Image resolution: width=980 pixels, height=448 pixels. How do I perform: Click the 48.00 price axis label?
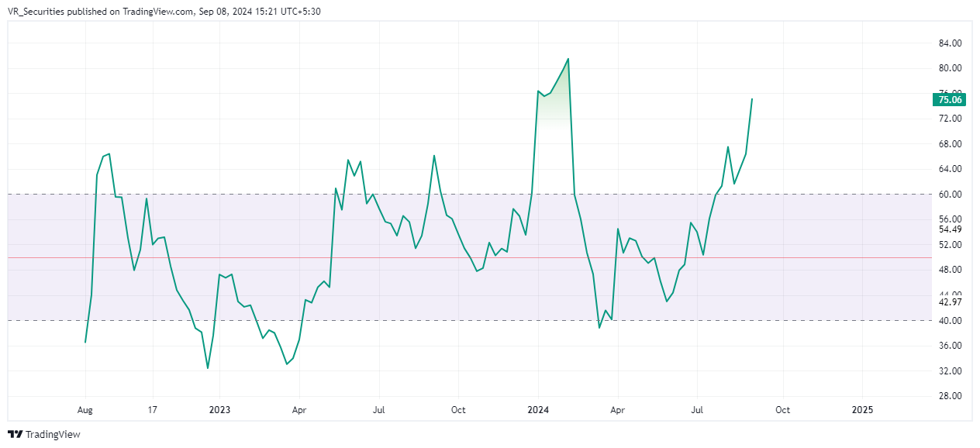tap(950, 270)
